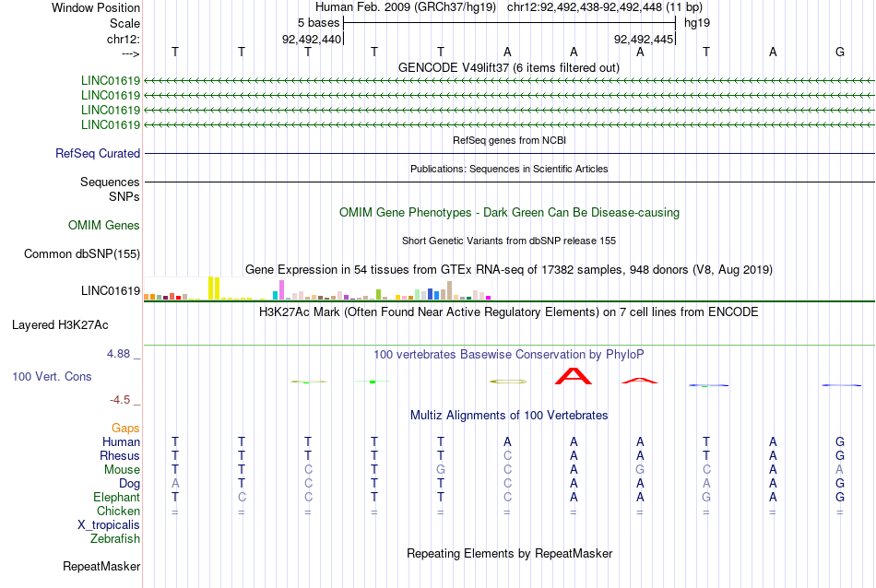This screenshot has height=588, width=876.
Task: Click the "Sequences" track label
Action: (x=110, y=182)
